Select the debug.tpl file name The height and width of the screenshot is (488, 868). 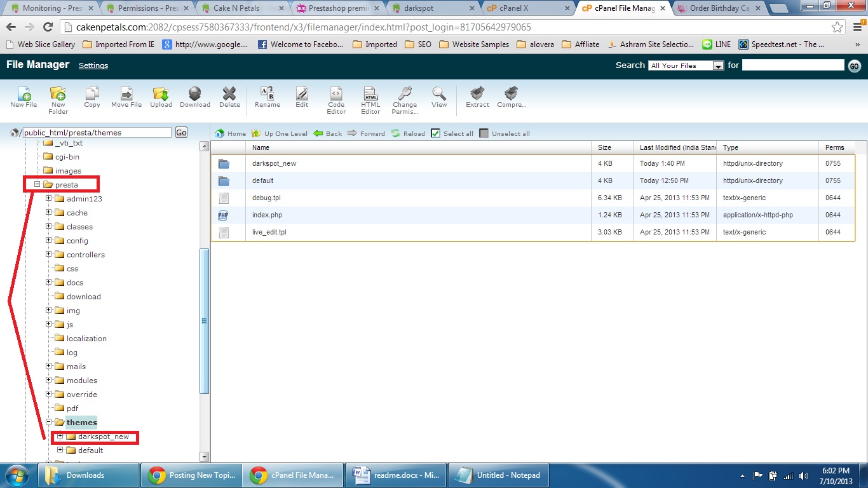click(266, 198)
